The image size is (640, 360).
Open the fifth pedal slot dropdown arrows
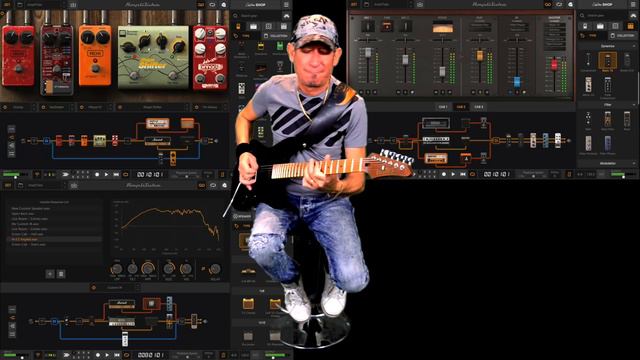224,107
